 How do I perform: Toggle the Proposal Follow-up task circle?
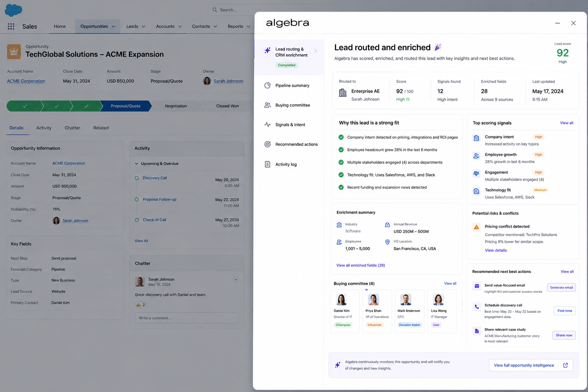click(137, 199)
